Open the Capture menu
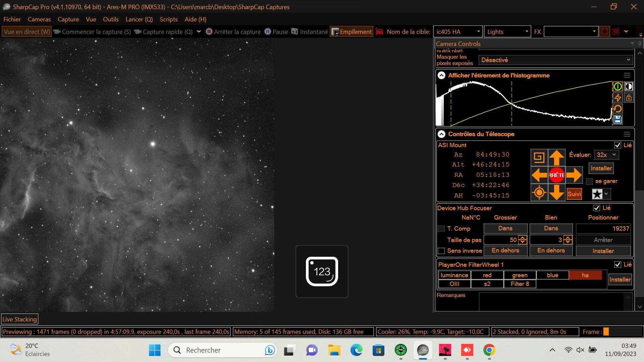 (x=68, y=19)
